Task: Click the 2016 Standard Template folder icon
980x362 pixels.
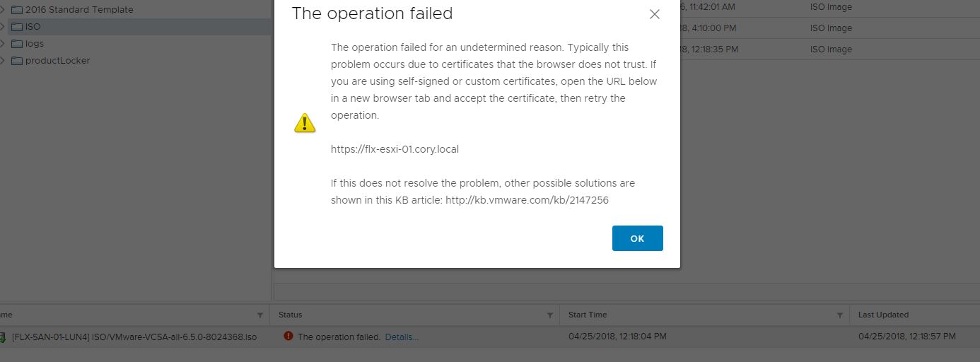Action: (x=16, y=10)
